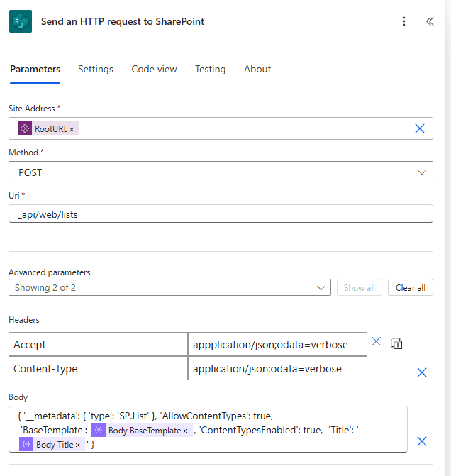Open the Code view tab
451x476 pixels.
click(154, 69)
